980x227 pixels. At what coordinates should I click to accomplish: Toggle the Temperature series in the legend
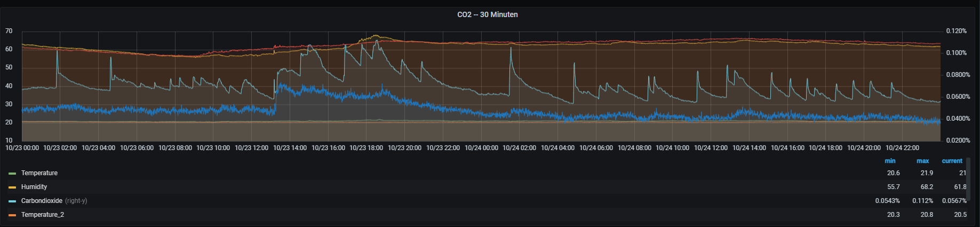(x=39, y=173)
